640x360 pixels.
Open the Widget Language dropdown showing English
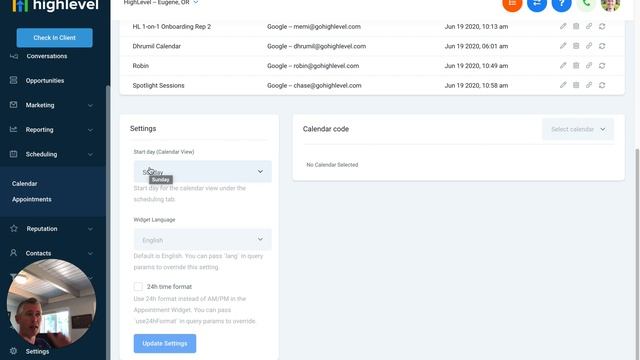202,240
